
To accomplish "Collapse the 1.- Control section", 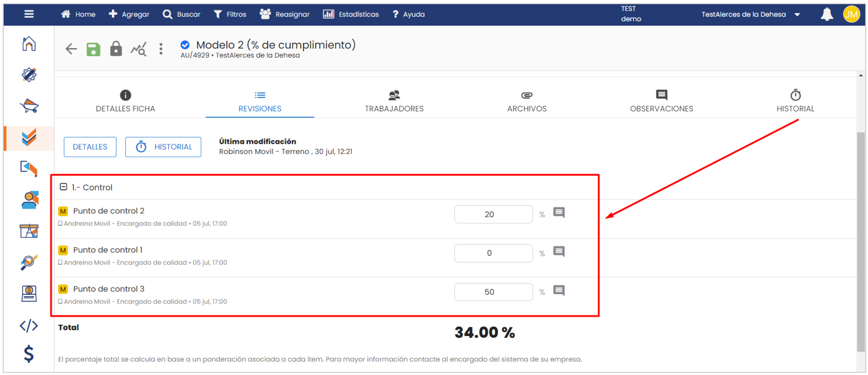I will click(64, 187).
